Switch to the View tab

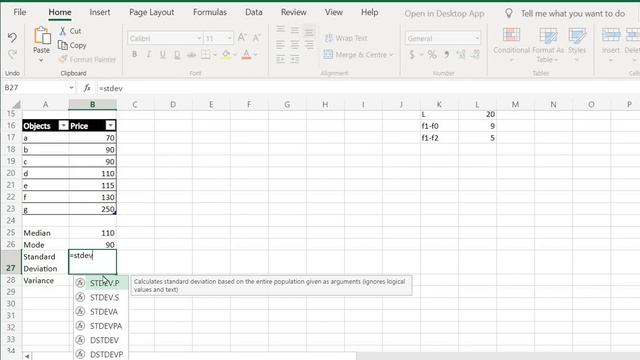tap(333, 12)
